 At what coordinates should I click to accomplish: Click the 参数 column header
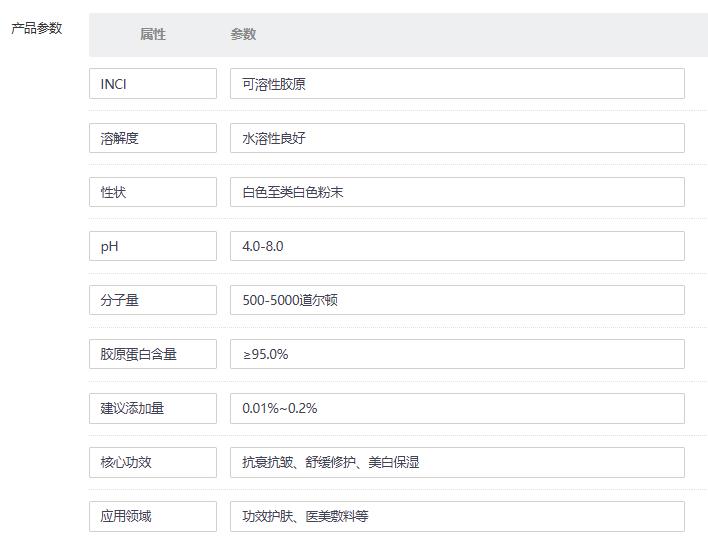pos(243,34)
